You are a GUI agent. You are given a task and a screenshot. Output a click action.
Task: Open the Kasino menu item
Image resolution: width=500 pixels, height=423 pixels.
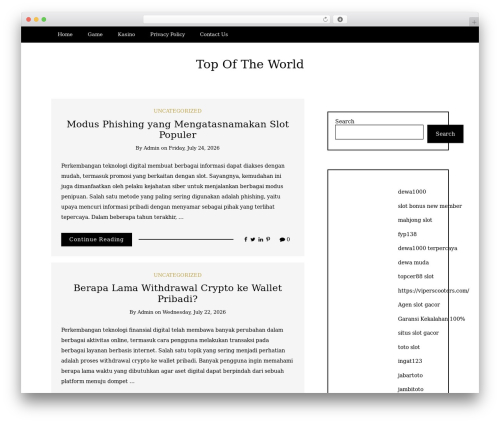click(x=126, y=34)
